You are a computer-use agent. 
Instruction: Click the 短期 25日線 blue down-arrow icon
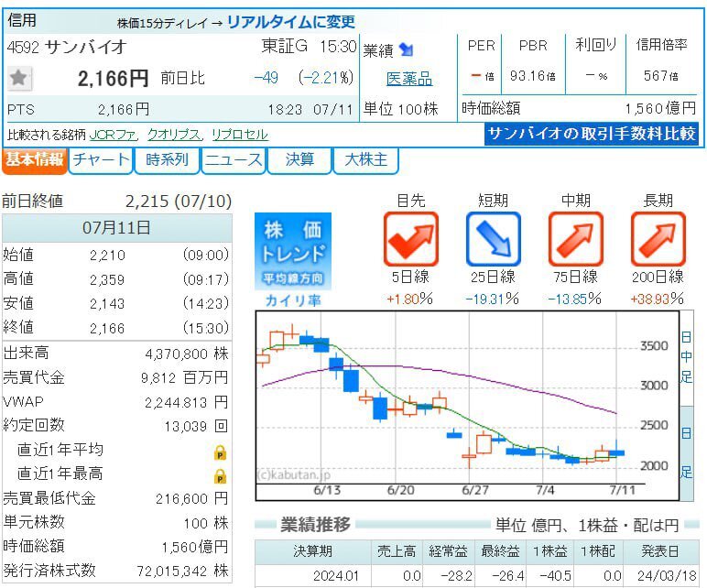click(494, 239)
